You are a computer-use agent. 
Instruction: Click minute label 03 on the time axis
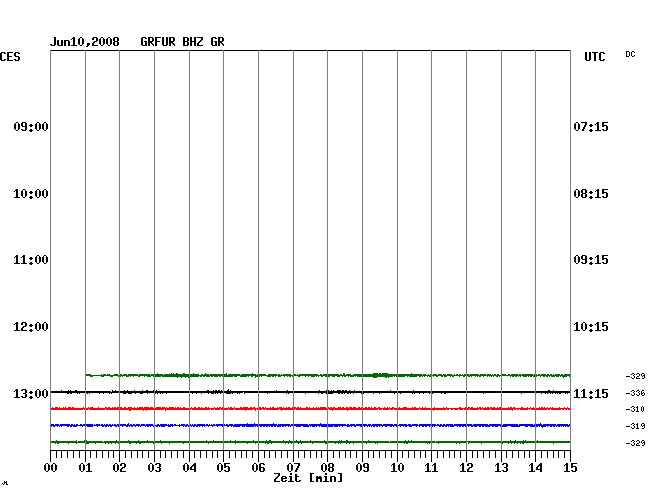tap(155, 468)
